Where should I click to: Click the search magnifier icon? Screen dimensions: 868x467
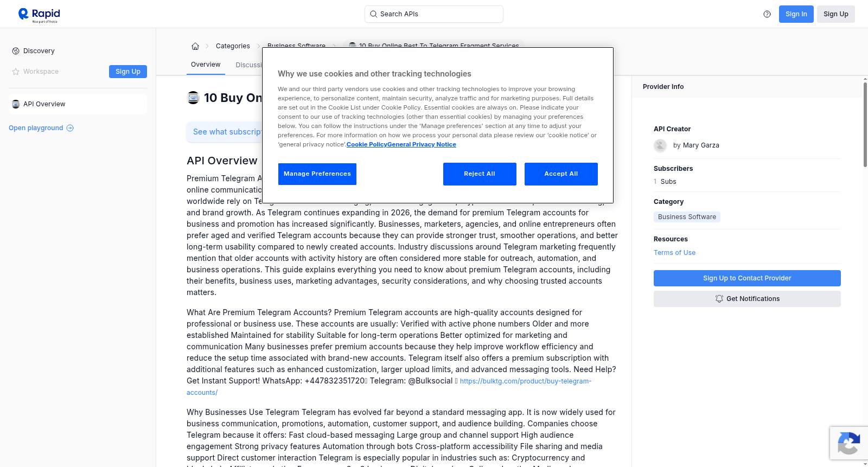pos(373,14)
